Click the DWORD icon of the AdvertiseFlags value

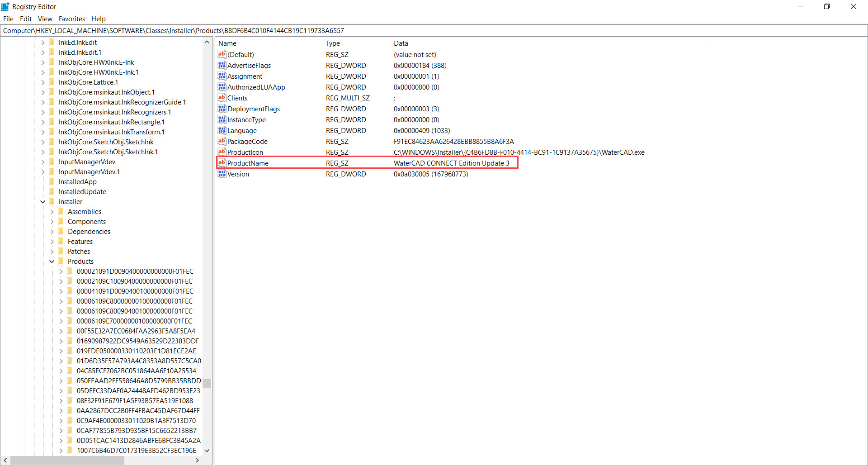click(222, 65)
